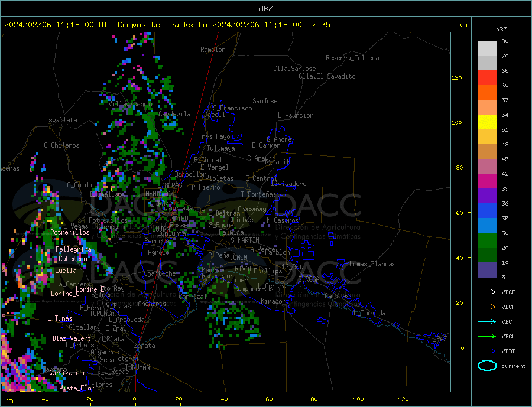Click the VBCP white arrow legend icon
532x407 pixels.
tap(487, 292)
